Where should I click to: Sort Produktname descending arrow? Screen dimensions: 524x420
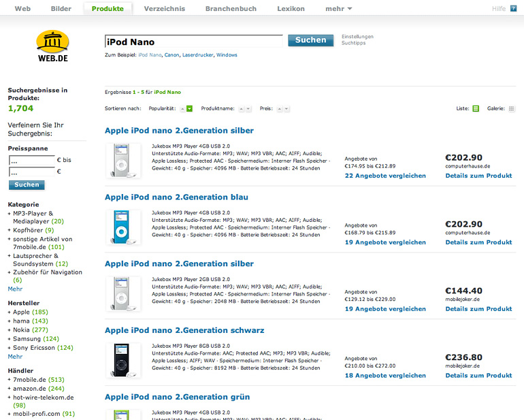coord(248,109)
